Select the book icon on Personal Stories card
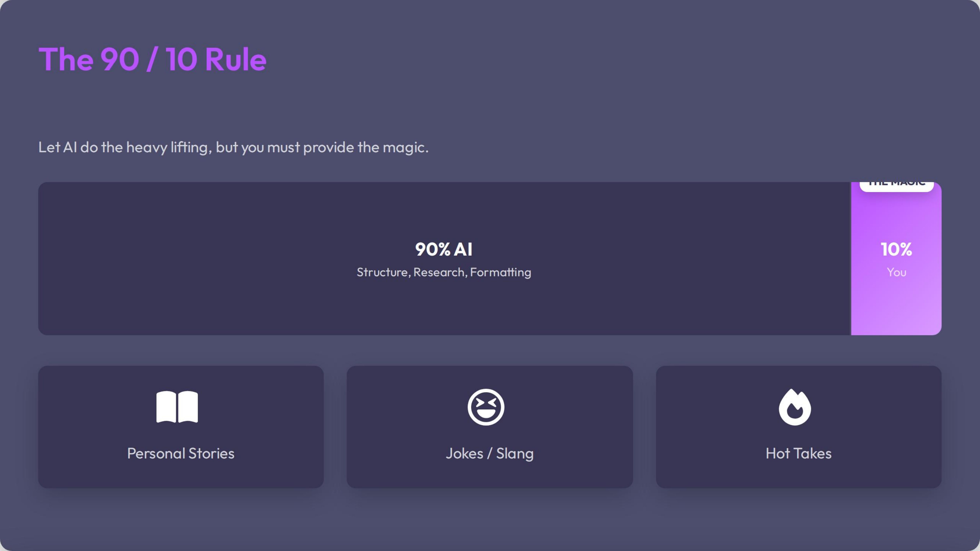Image resolution: width=980 pixels, height=551 pixels. tap(177, 407)
